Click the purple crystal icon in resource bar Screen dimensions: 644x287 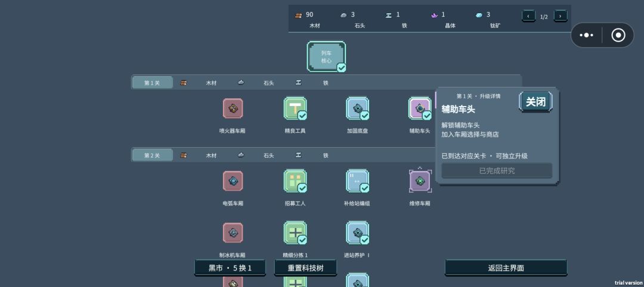click(x=434, y=15)
